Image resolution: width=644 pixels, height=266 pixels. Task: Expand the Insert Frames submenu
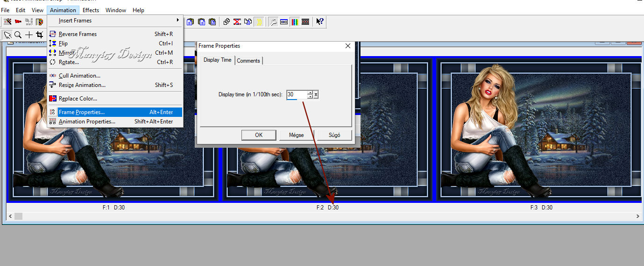click(115, 21)
